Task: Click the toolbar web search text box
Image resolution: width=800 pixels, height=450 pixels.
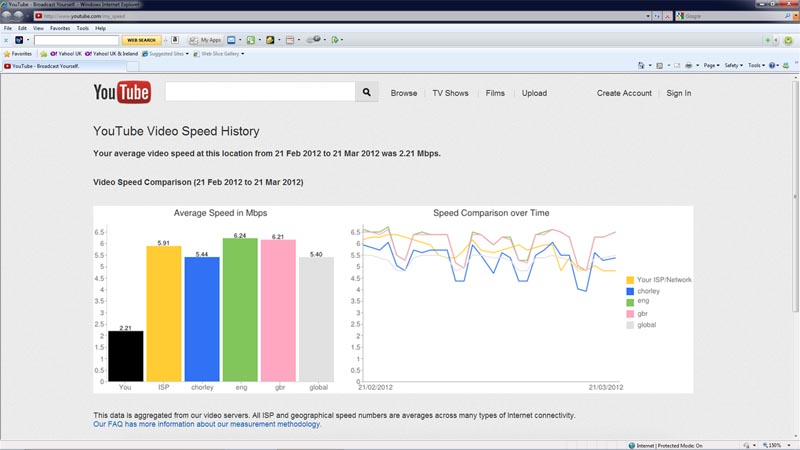Action: coord(77,40)
